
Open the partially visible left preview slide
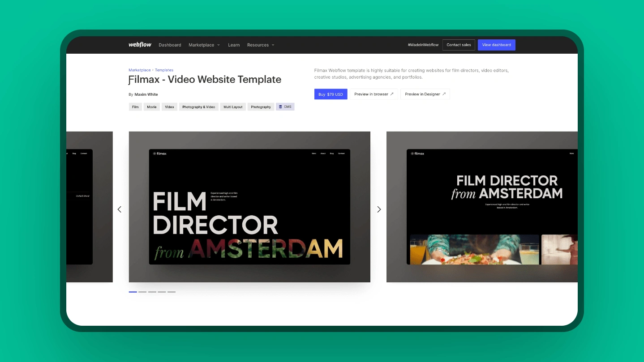click(90, 207)
